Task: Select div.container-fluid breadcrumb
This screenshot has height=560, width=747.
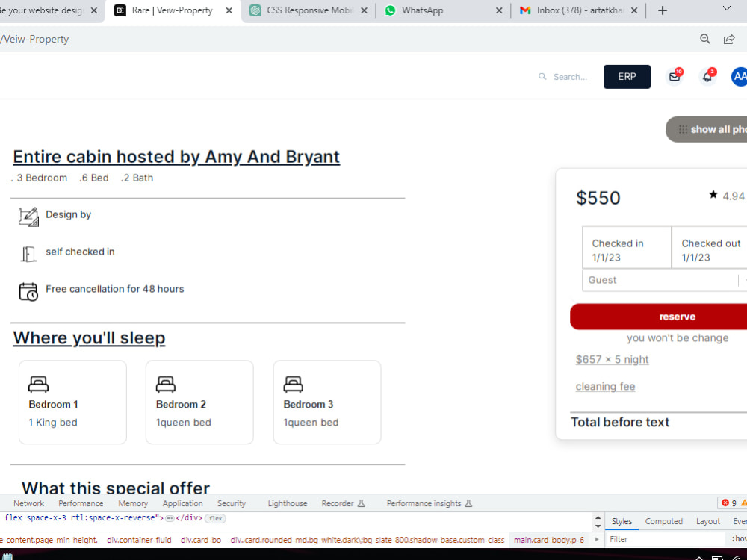Action: (139, 540)
